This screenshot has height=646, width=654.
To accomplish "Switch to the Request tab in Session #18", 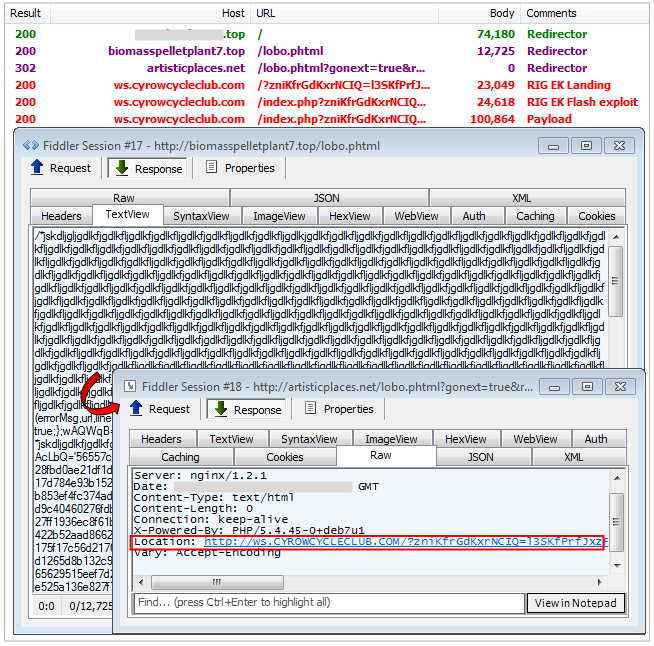I will 158,408.
